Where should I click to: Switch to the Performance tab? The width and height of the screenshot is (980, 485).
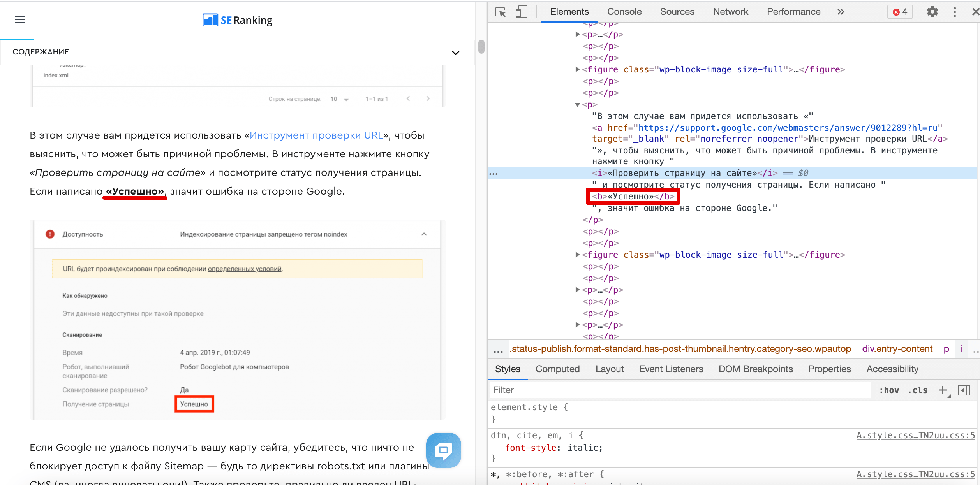[x=793, y=12]
